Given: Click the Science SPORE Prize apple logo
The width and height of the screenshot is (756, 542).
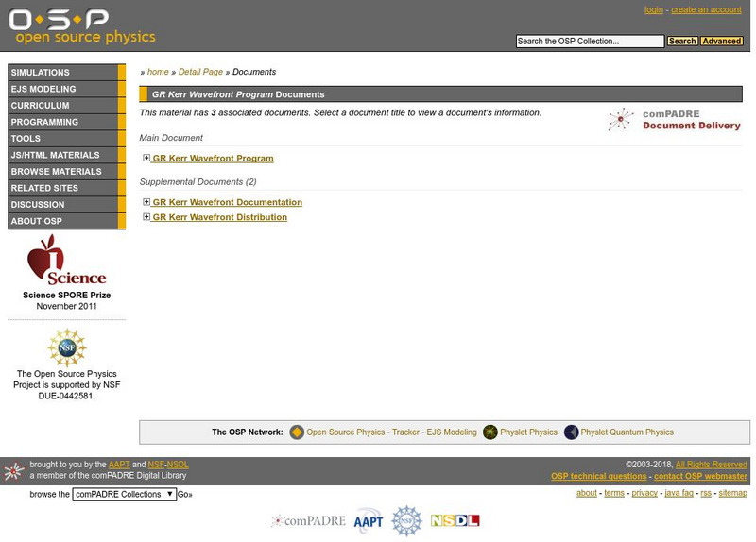Looking at the screenshot, I should (x=66, y=260).
